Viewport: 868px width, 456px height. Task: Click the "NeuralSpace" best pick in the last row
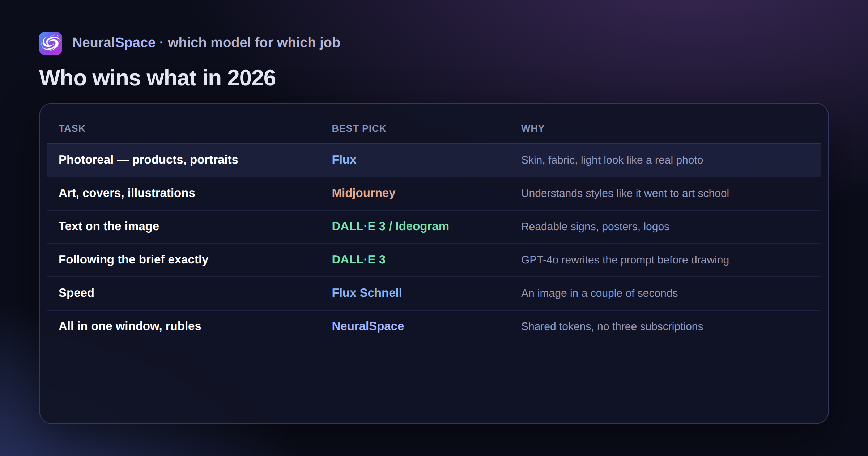tap(368, 326)
